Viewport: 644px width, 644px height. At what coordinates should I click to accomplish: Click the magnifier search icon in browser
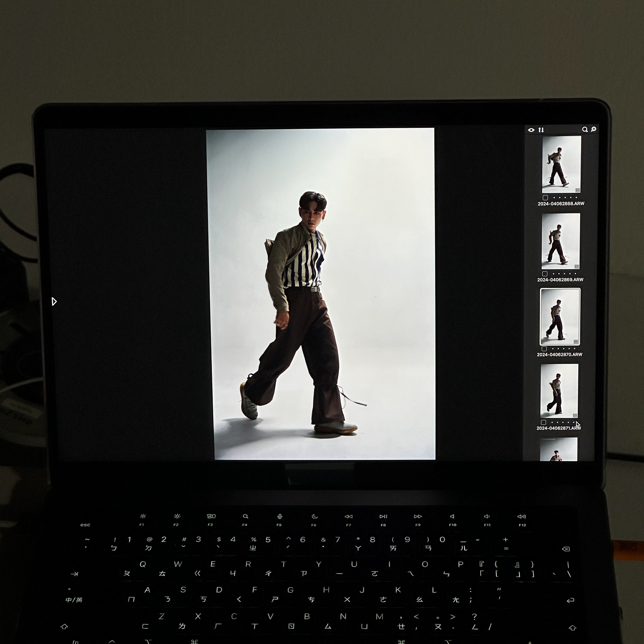point(585,129)
